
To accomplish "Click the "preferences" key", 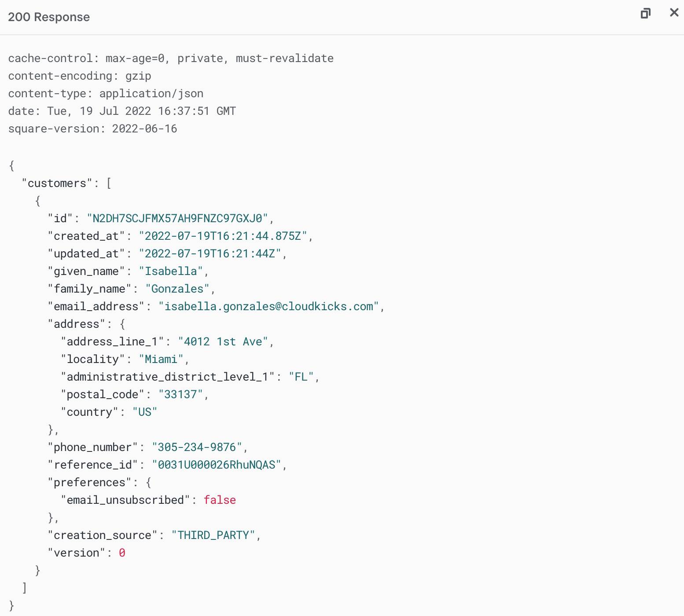I will 90,482.
